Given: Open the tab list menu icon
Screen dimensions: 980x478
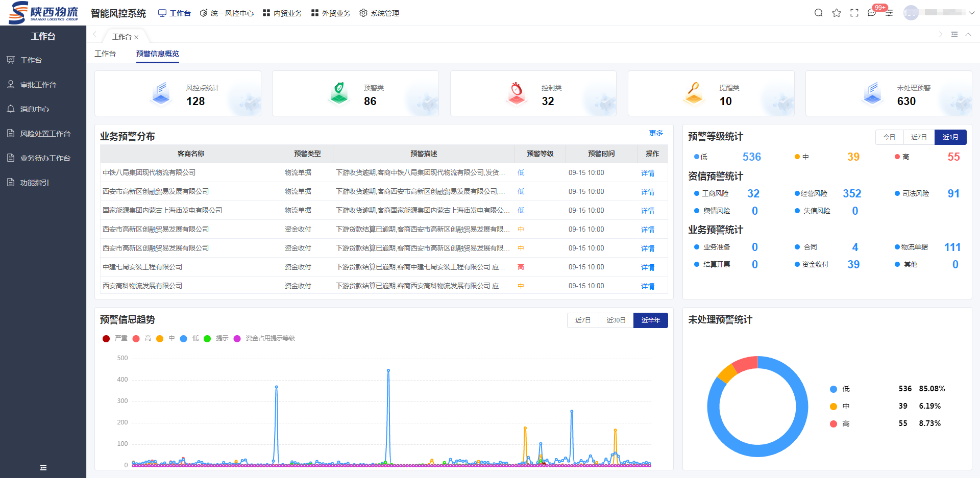Looking at the screenshot, I should (x=954, y=35).
